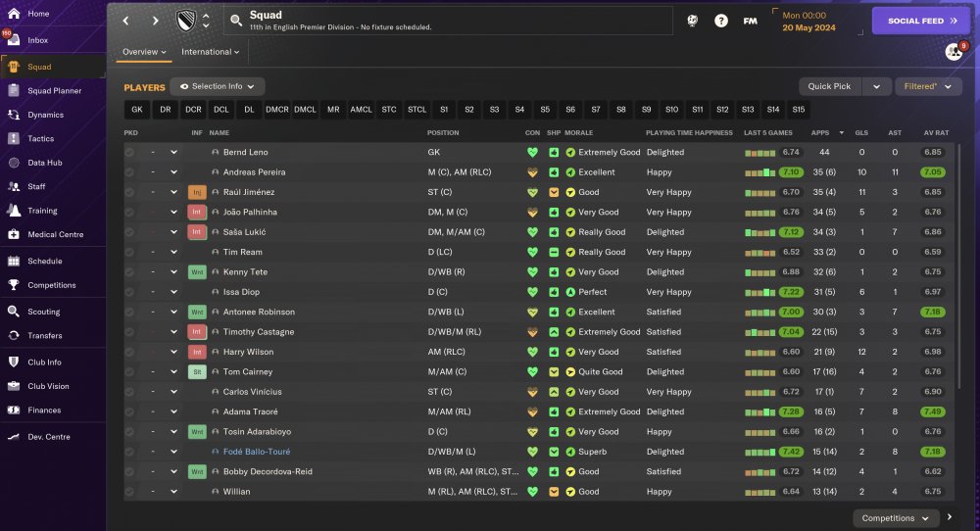980x531 pixels.
Task: Tick the Adama Traoré pick checkbox
Action: [x=129, y=411]
